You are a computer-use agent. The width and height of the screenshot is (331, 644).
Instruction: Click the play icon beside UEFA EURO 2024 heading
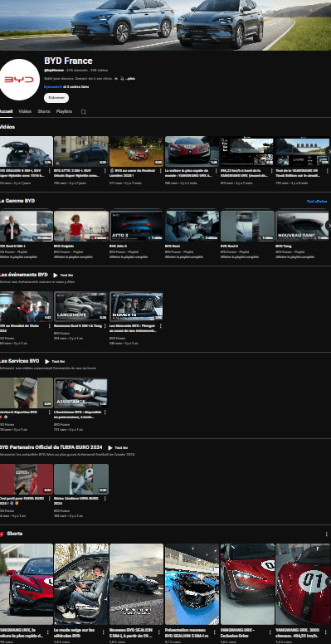pos(110,447)
